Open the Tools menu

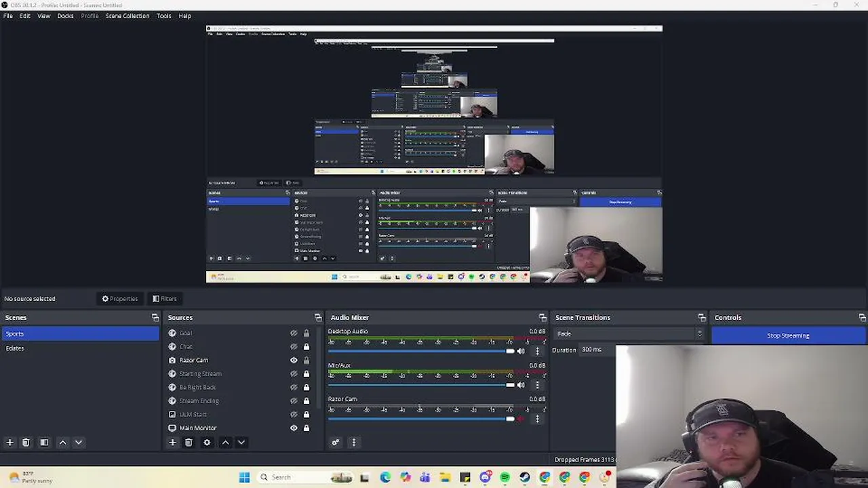[164, 16]
